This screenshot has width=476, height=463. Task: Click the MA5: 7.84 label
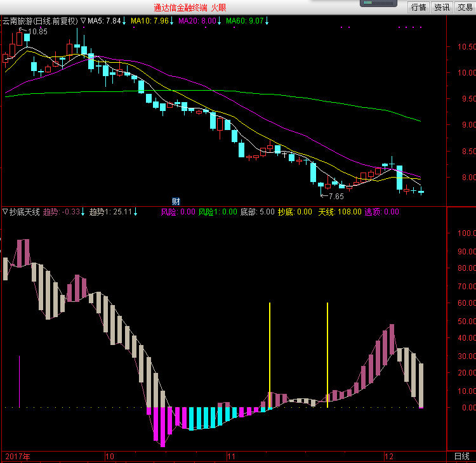click(x=104, y=21)
